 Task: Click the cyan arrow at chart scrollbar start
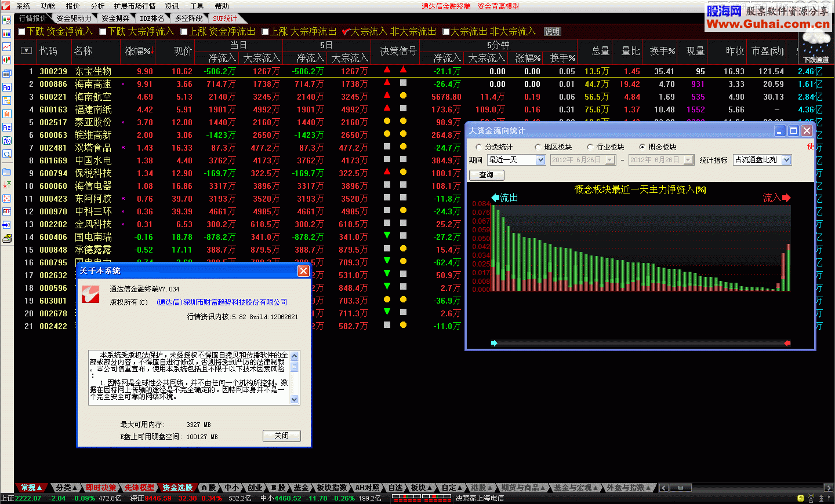click(x=494, y=344)
